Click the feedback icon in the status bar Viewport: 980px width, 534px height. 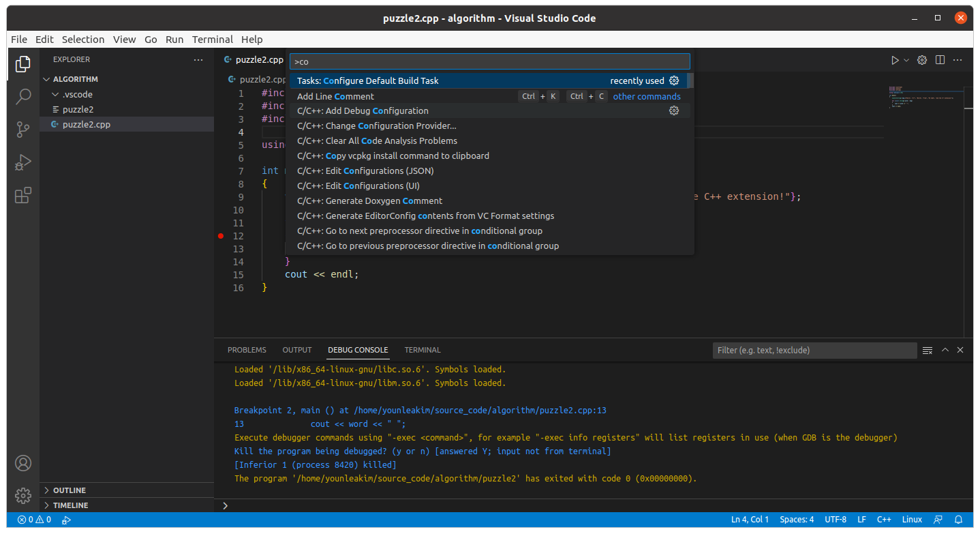(938, 520)
